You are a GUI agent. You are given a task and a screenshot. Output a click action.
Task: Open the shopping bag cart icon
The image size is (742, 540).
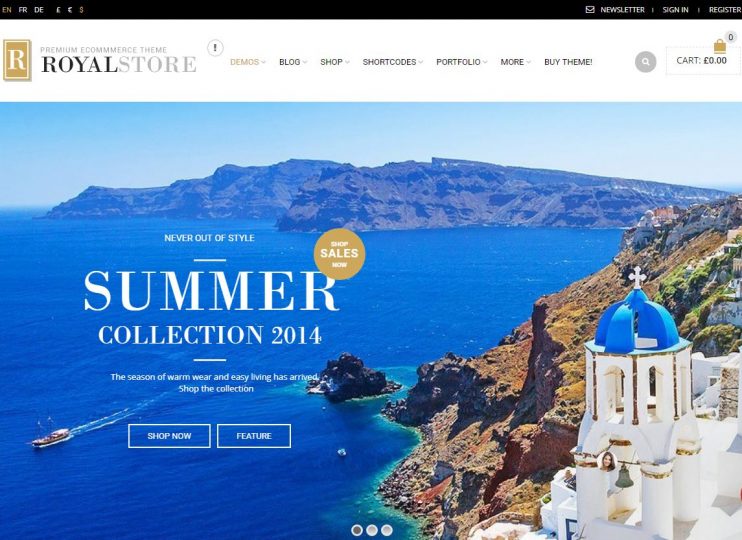(720, 46)
